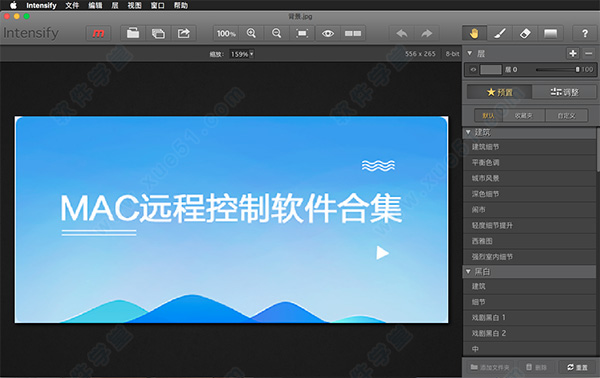Apply 建筑 preset under 黑白 group
Viewport: 600px width, 378px height.
[530, 286]
